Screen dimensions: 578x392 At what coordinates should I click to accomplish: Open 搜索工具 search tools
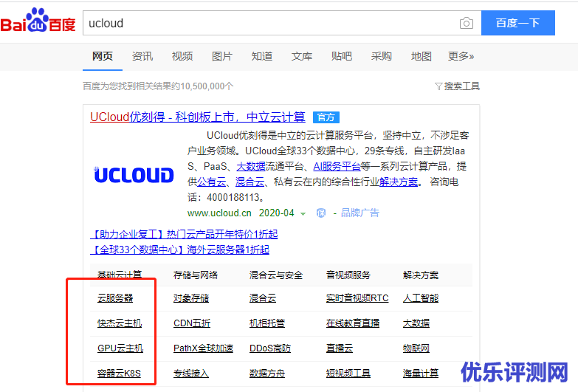pyautogui.click(x=461, y=86)
